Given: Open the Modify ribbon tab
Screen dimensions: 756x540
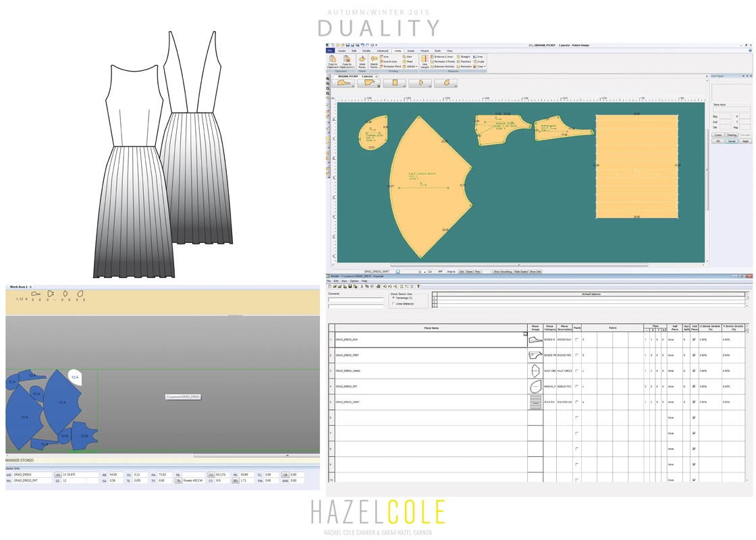Looking at the screenshot, I should [x=367, y=51].
